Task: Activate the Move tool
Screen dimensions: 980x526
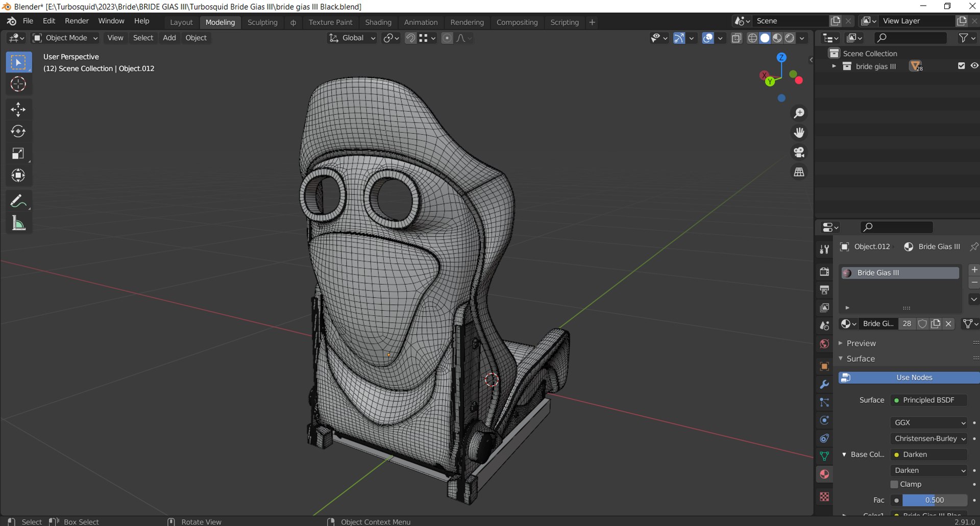Action: point(18,109)
